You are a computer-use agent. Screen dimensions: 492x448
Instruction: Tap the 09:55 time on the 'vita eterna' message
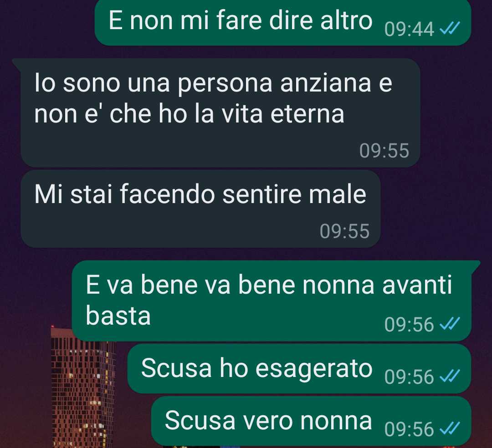384,151
